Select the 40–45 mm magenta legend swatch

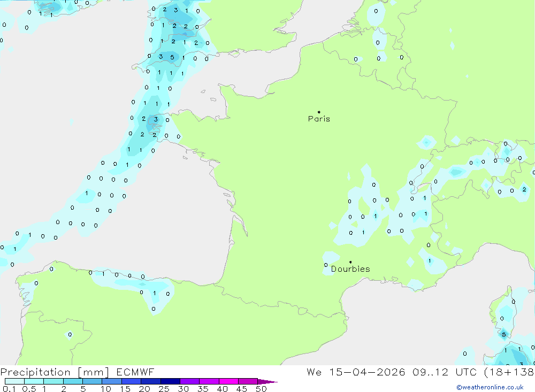click(228, 381)
